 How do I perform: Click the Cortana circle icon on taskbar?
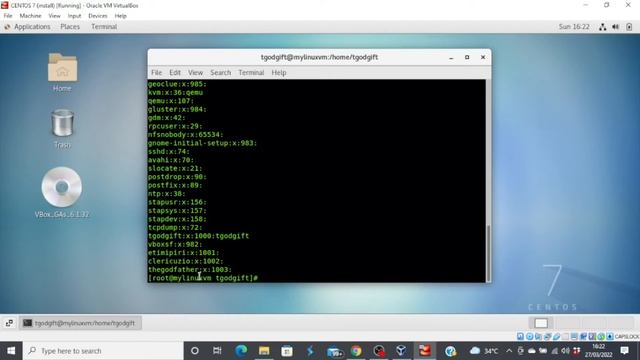195,351
